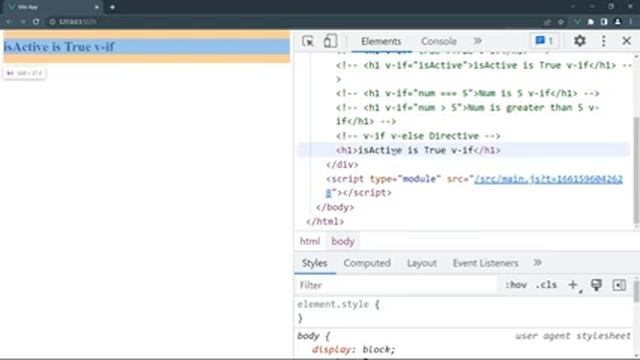Go forward in browser history
The height and width of the screenshot is (360, 640).
(x=22, y=22)
